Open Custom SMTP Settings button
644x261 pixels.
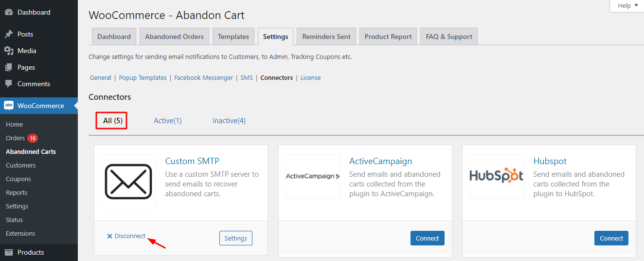(236, 238)
